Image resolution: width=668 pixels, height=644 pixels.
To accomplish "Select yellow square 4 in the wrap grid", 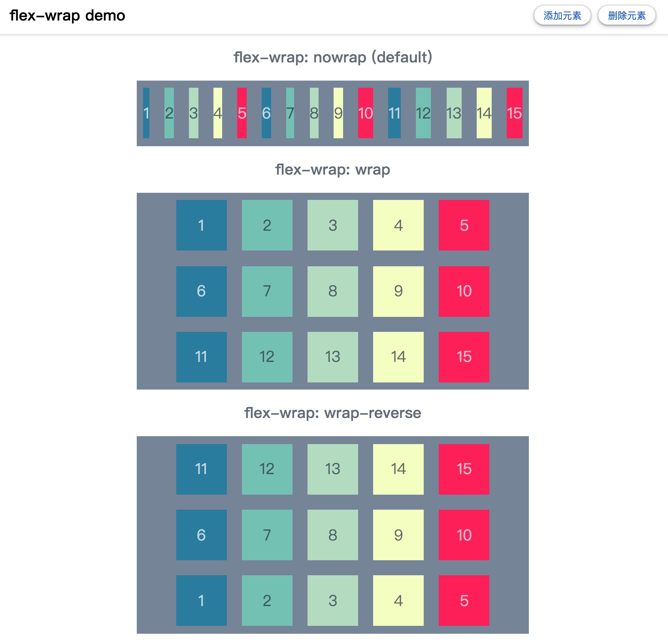I will (x=398, y=225).
